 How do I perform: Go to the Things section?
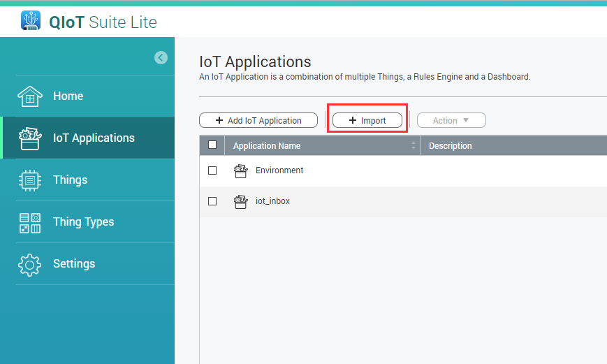click(87, 180)
